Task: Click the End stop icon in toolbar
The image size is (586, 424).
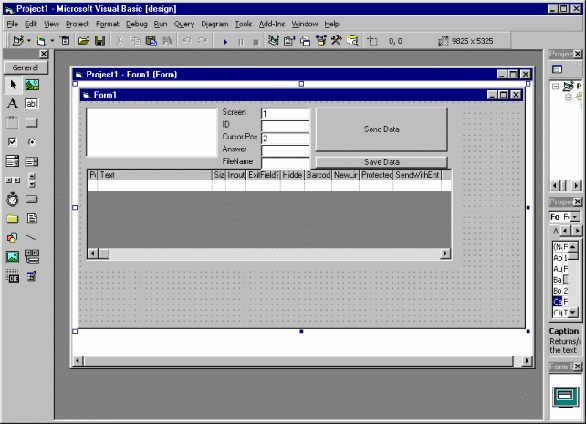Action: tap(256, 41)
